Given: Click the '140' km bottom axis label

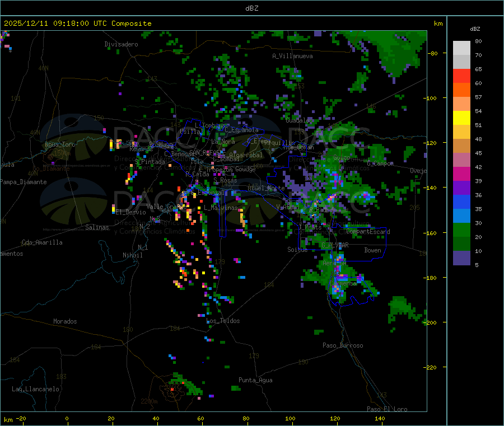Looking at the screenshot, I should tap(380, 418).
